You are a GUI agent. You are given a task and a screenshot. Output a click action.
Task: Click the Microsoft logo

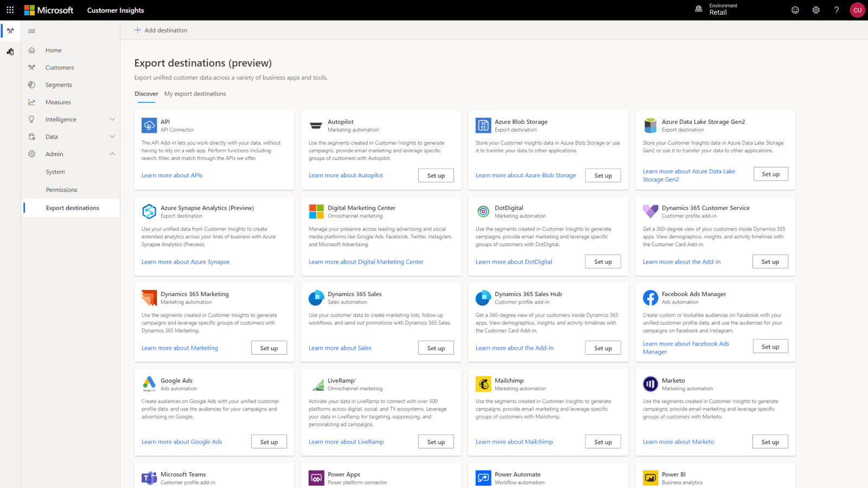point(49,10)
